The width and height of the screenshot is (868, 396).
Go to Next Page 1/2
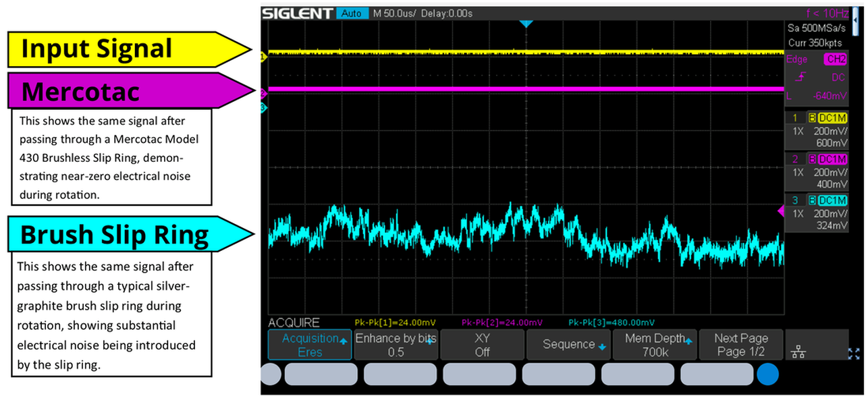[740, 345]
